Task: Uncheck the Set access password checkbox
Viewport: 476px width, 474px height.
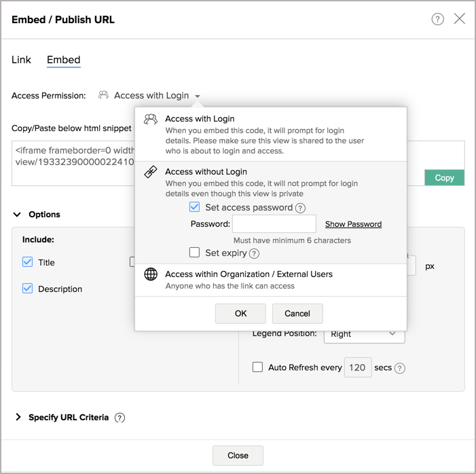Action: [195, 207]
